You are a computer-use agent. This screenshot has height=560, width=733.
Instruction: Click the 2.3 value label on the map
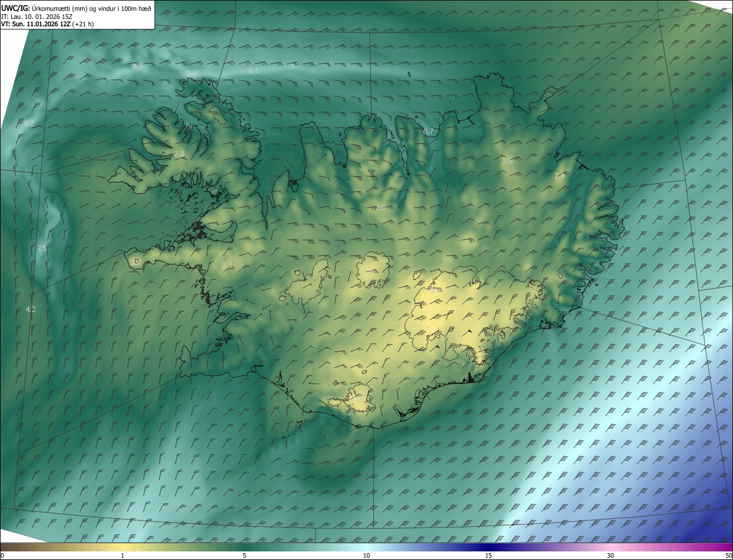click(x=227, y=265)
